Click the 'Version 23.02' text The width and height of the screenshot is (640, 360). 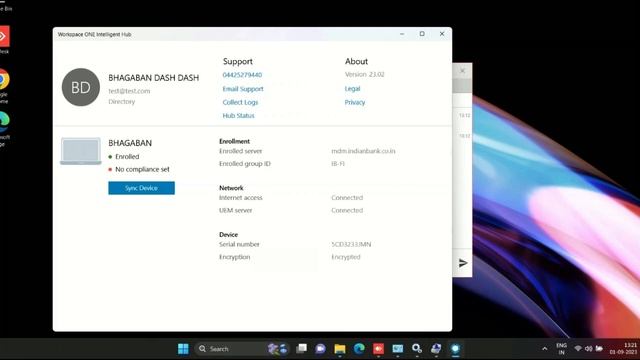pos(364,74)
